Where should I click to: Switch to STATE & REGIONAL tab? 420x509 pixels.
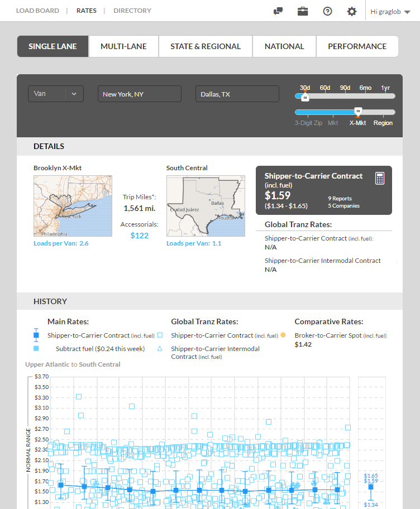pos(206,46)
